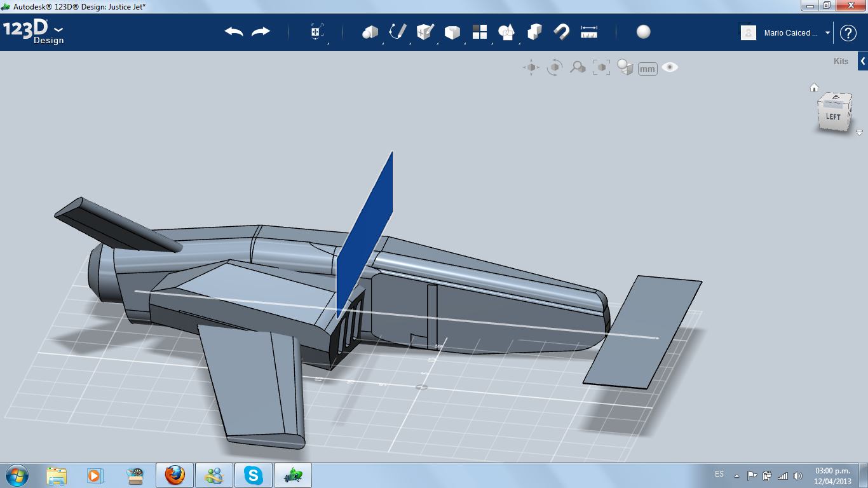Redo the last undone action
This screenshot has height=488, width=868.
pyautogui.click(x=261, y=32)
